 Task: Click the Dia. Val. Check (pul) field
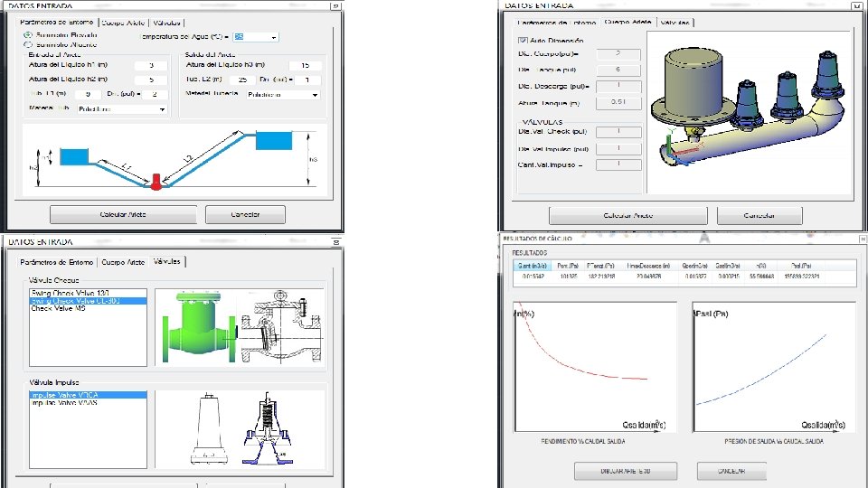[618, 132]
